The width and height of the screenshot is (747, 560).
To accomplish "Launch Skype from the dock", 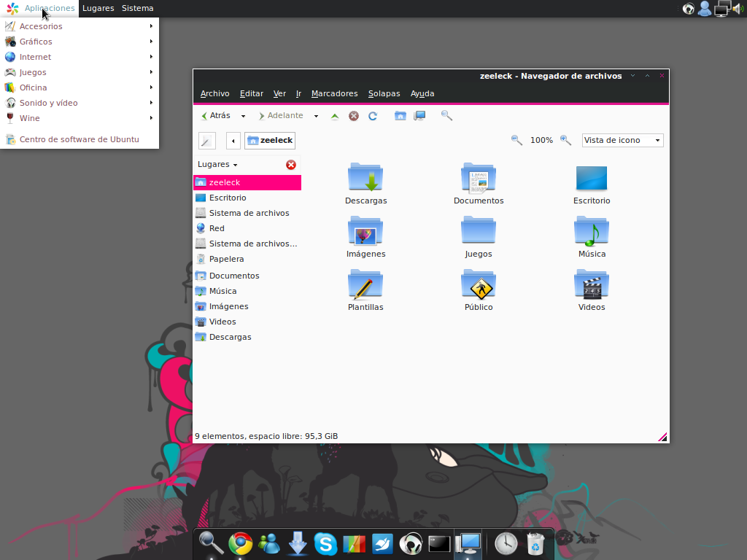I will [326, 543].
